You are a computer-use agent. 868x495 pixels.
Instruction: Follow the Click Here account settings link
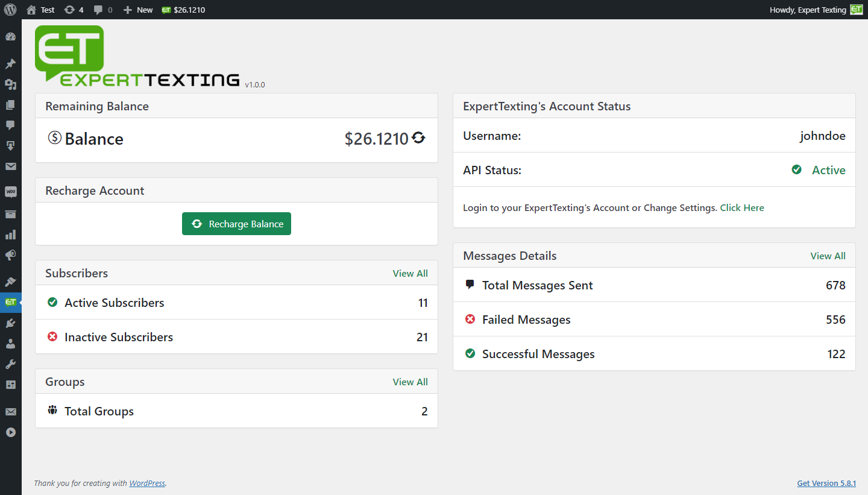point(742,207)
